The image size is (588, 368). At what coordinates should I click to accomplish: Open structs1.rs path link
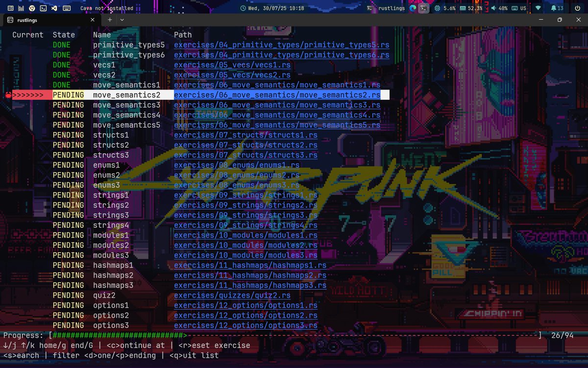(245, 135)
